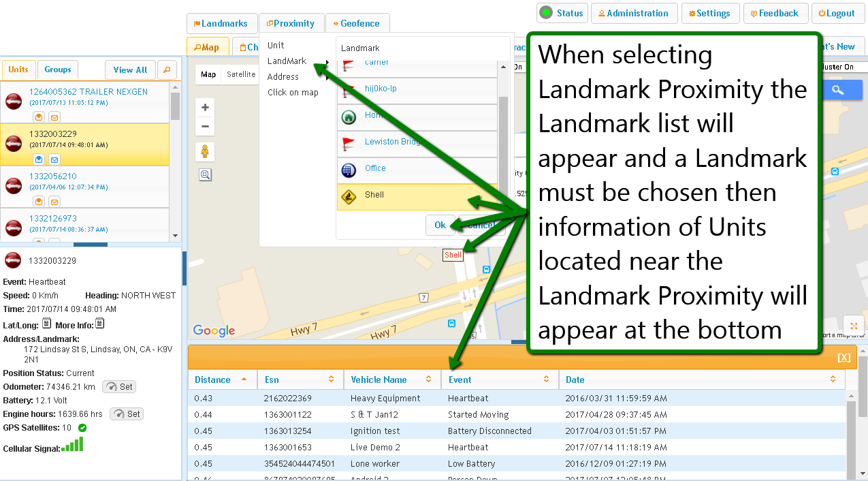868x481 pixels.
Task: Click Set button next to Odometer
Action: click(x=119, y=387)
